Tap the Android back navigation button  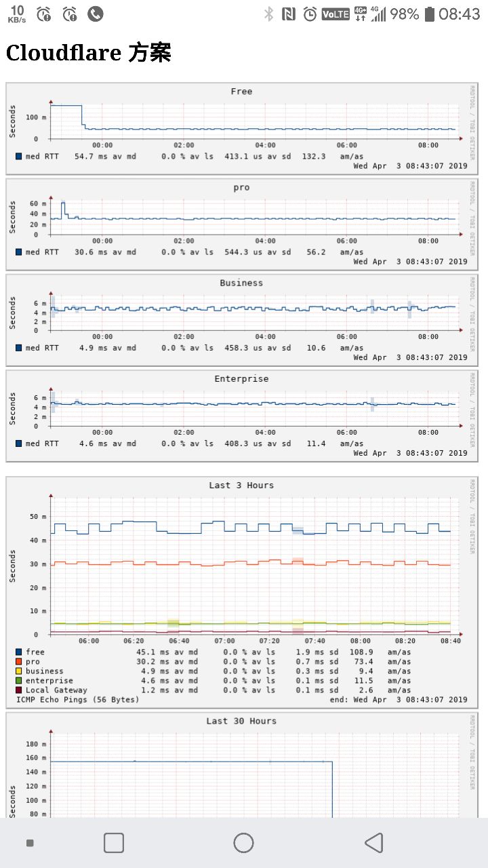373,843
